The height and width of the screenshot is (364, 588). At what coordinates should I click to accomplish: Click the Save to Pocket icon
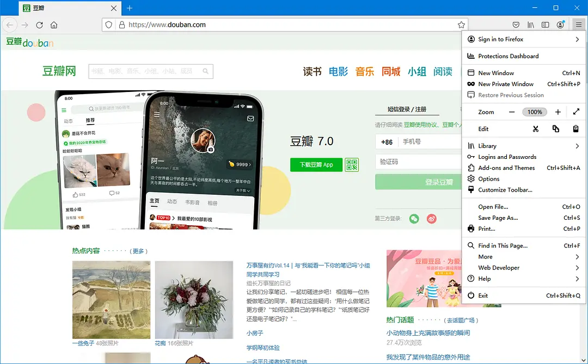coord(516,25)
